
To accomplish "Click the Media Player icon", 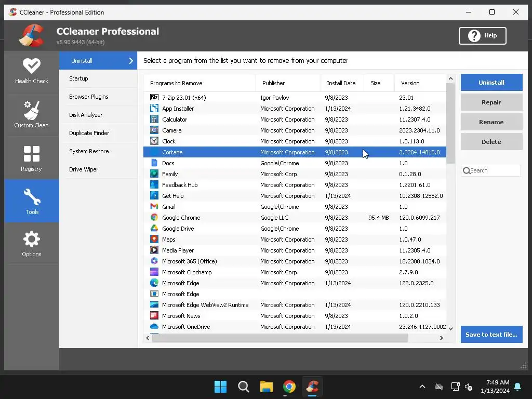I will (x=154, y=250).
